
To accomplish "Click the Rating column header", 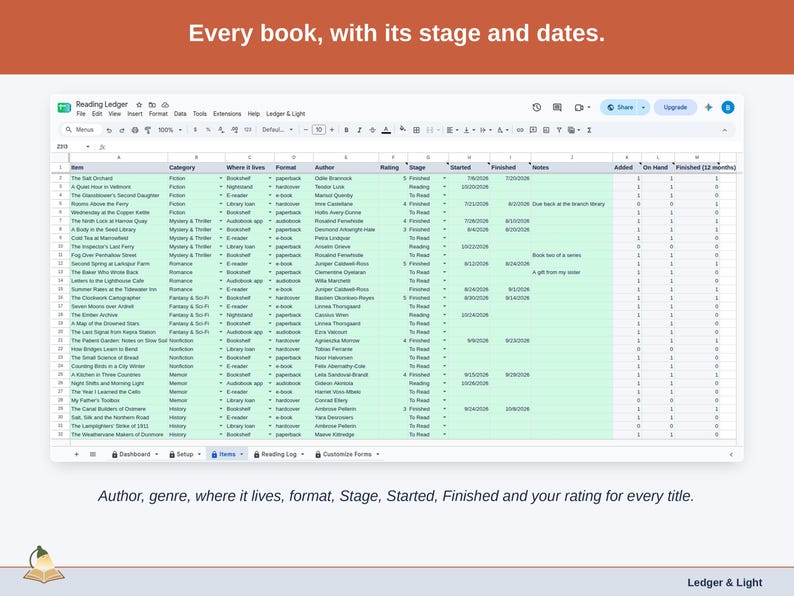I will (x=393, y=167).
